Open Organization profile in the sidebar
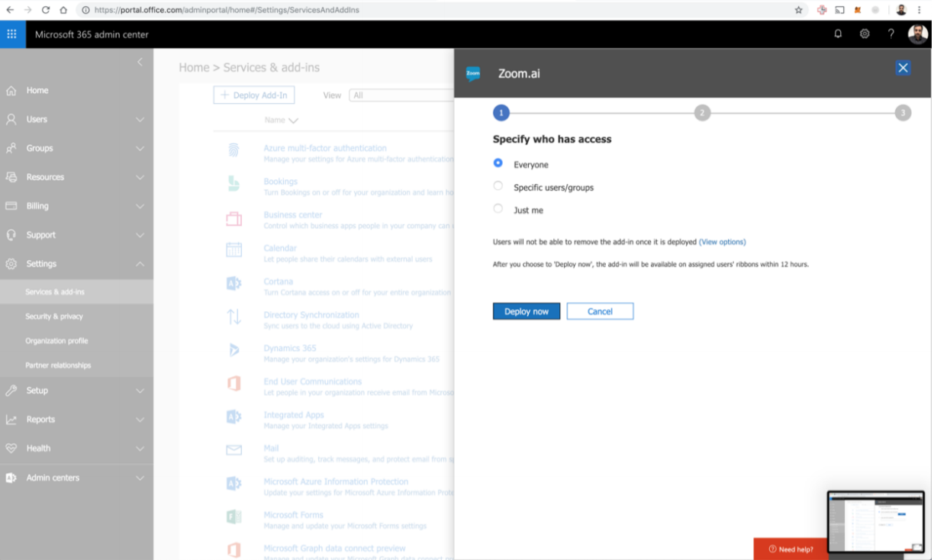The width and height of the screenshot is (934, 560). coord(76,341)
